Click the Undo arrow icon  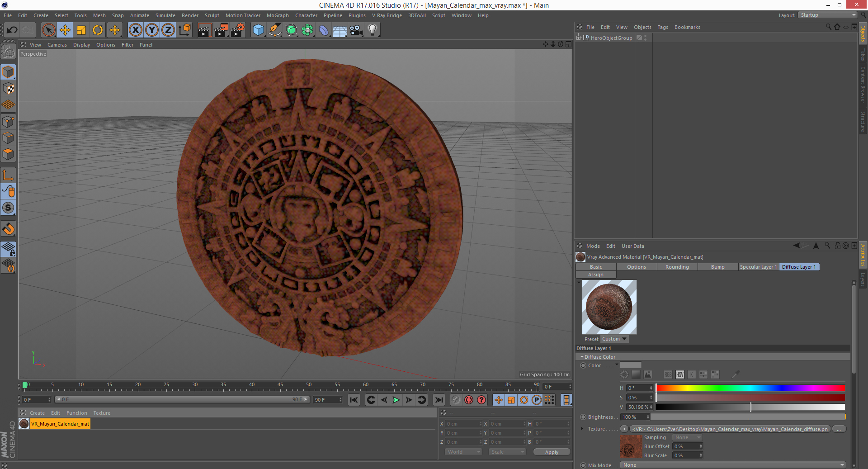12,30
